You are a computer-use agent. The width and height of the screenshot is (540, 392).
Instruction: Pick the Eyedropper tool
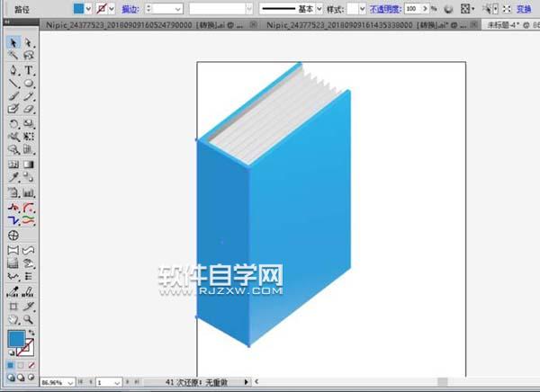click(x=13, y=177)
